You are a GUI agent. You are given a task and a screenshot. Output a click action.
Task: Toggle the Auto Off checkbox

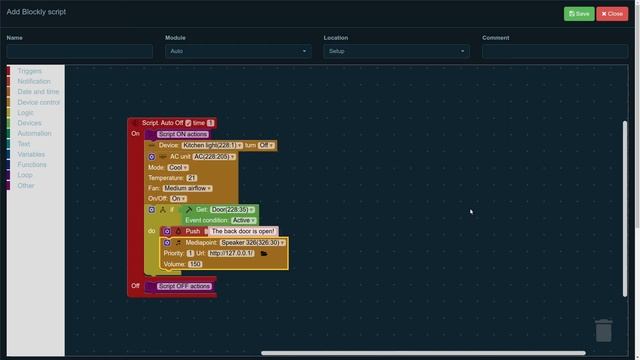188,123
